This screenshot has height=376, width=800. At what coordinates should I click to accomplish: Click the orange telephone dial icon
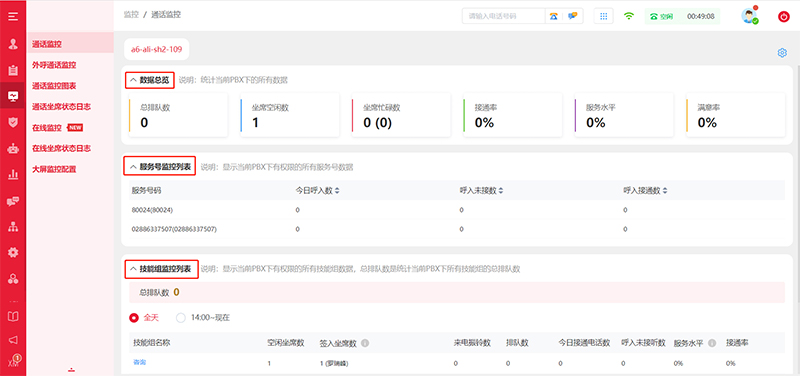554,16
